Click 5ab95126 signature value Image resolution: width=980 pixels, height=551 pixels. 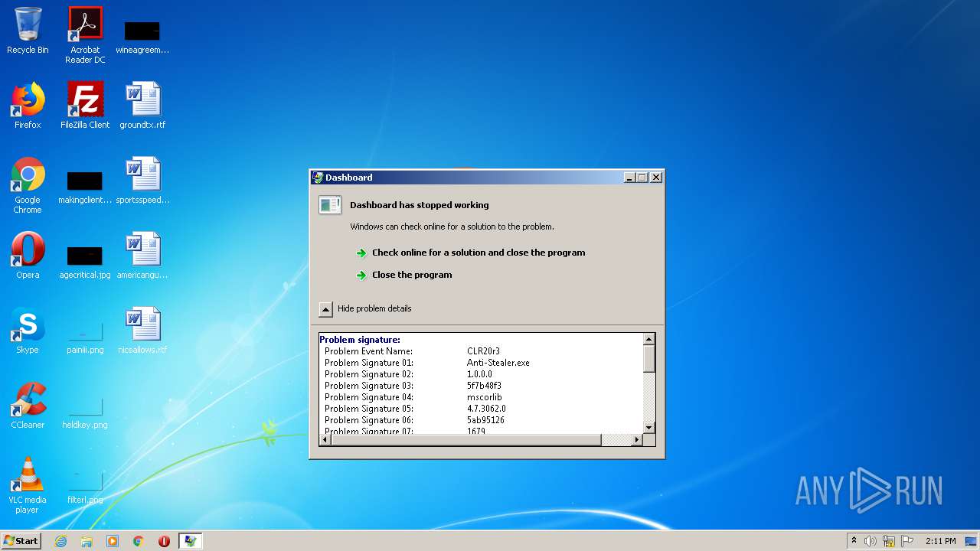pyautogui.click(x=485, y=420)
